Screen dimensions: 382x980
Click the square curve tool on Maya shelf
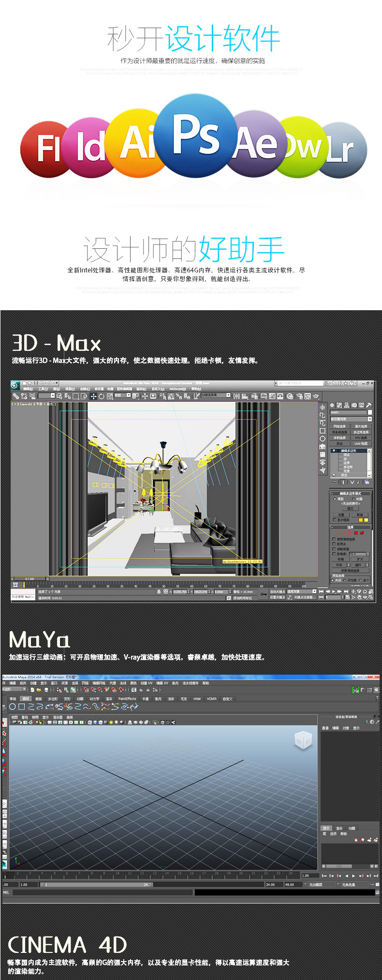[x=21, y=707]
